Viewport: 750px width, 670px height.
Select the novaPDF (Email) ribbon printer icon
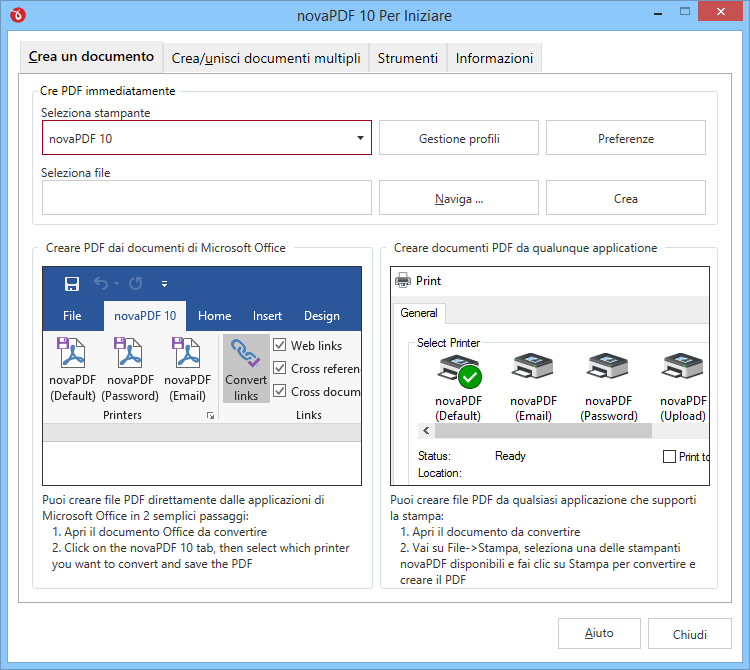point(187,352)
